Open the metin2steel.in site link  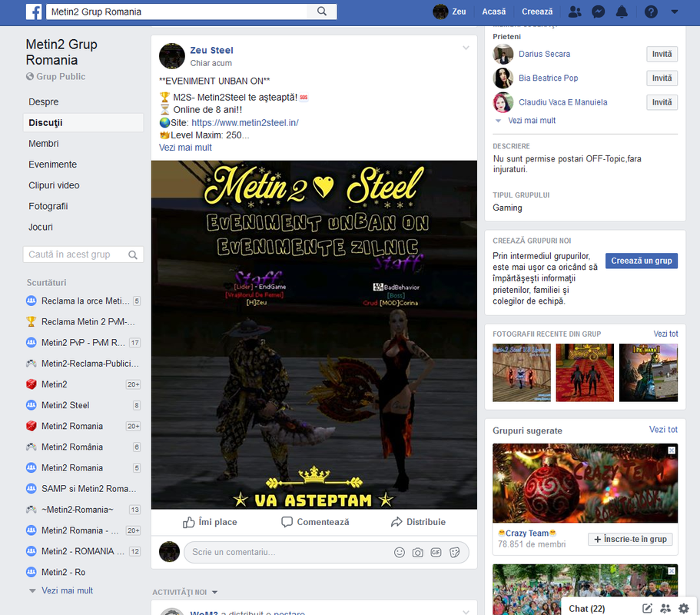click(245, 123)
